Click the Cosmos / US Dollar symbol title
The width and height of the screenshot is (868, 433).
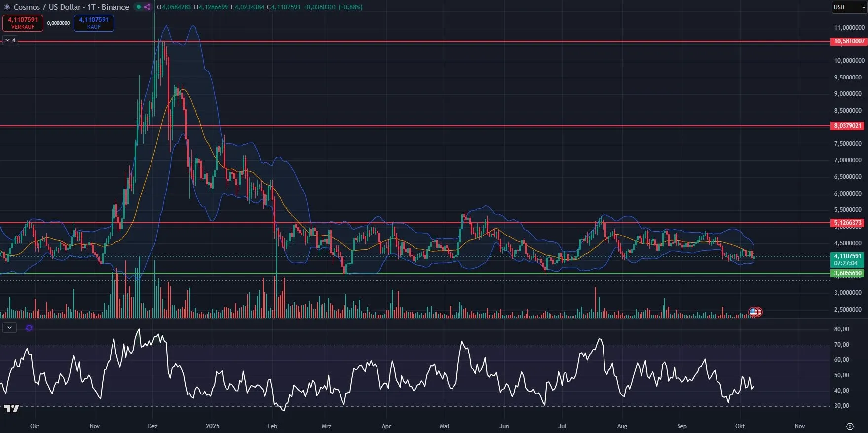point(72,7)
